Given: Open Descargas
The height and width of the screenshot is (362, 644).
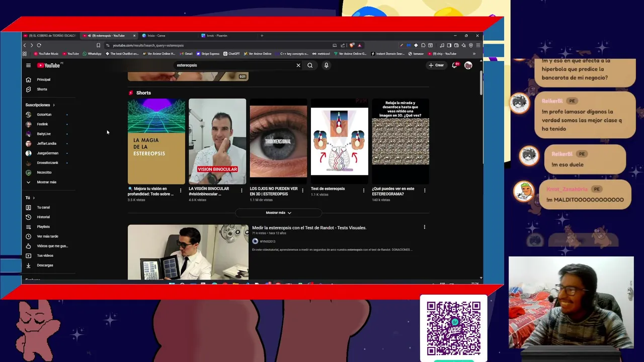Looking at the screenshot, I should coord(49,265).
